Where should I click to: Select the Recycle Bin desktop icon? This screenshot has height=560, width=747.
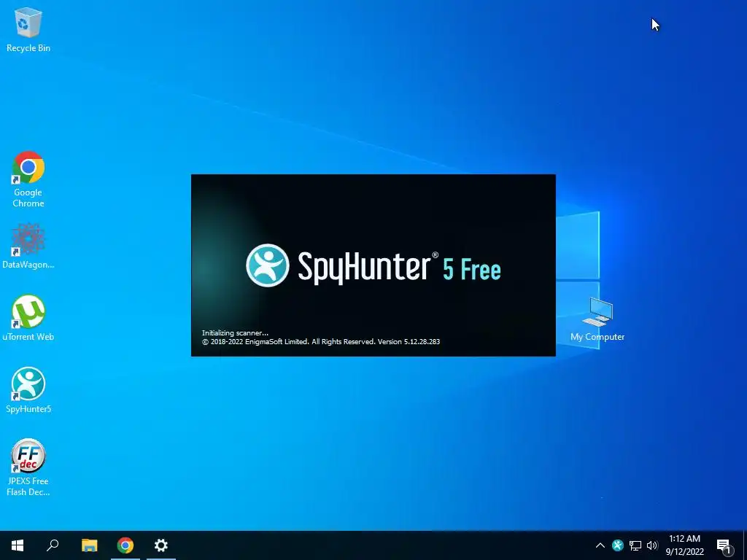point(28,29)
